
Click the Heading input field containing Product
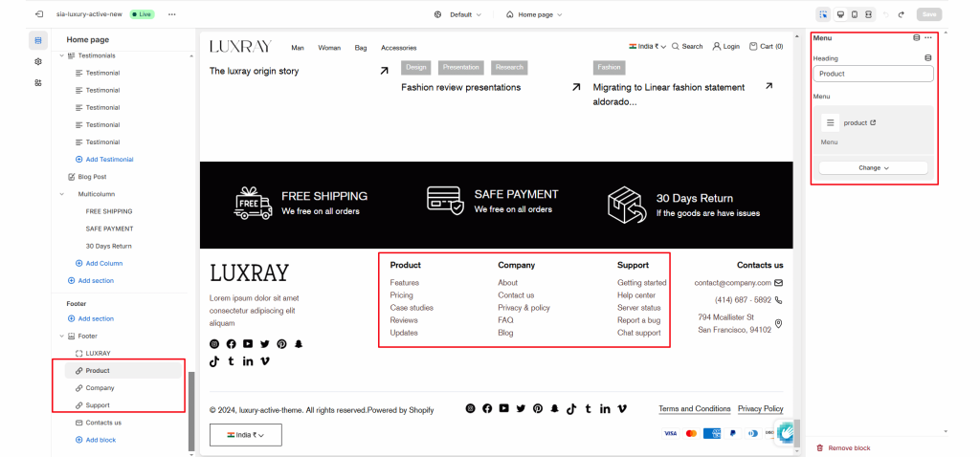coord(873,74)
